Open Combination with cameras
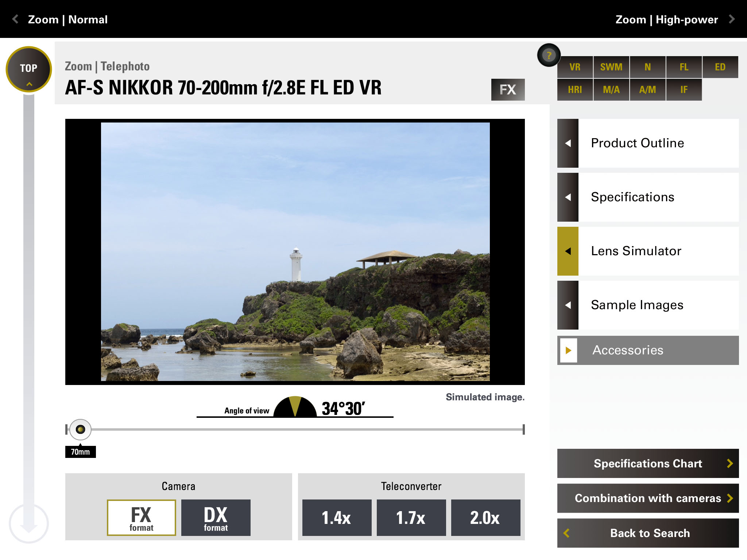Image resolution: width=747 pixels, height=560 pixels. click(648, 498)
